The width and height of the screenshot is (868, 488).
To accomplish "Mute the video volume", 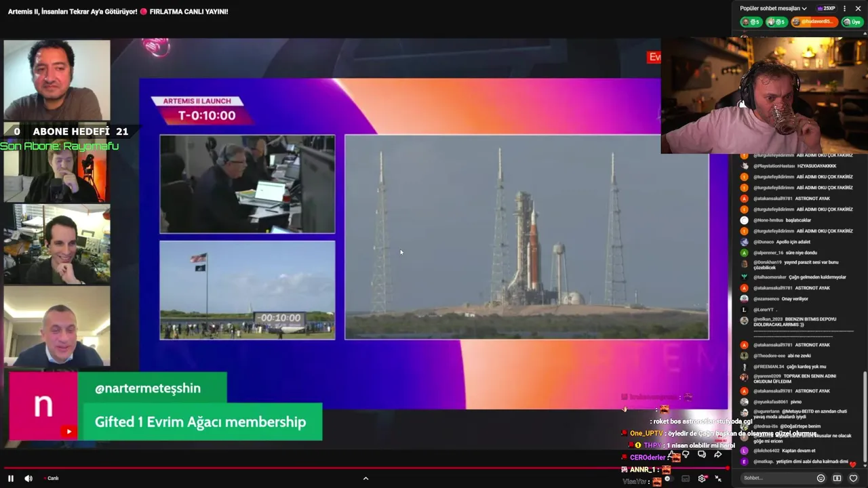I will click(28, 479).
